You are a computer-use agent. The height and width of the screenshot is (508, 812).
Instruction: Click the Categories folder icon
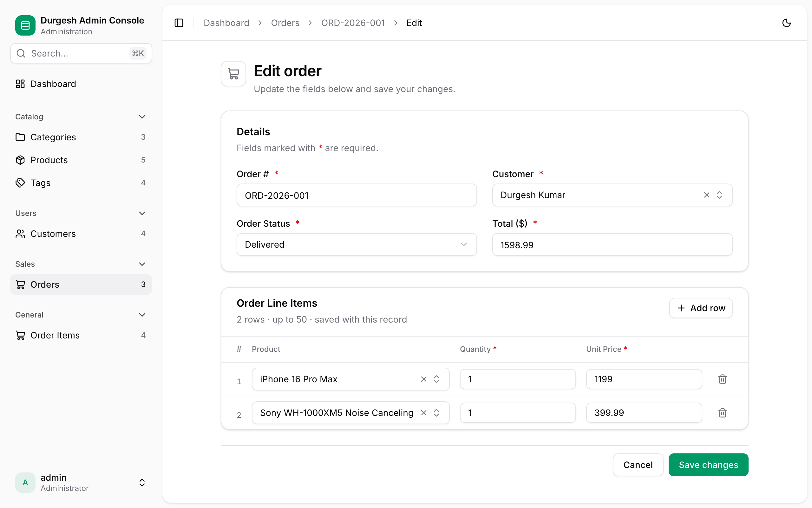20,137
